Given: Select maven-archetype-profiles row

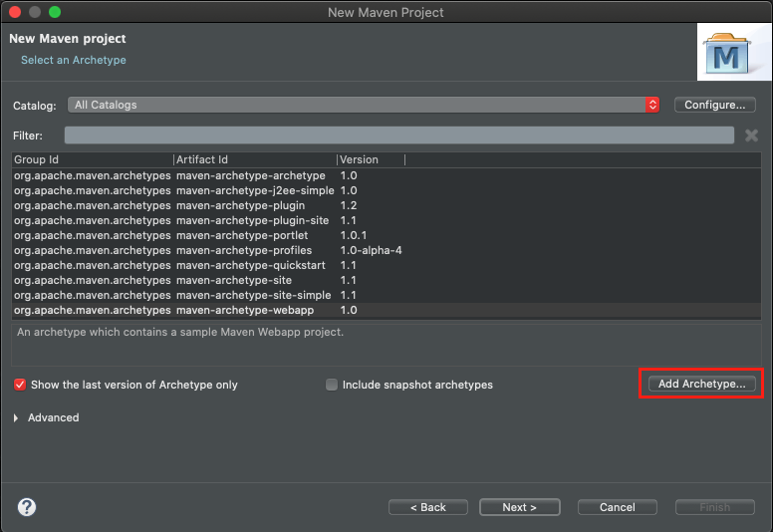Looking at the screenshot, I should 386,250.
